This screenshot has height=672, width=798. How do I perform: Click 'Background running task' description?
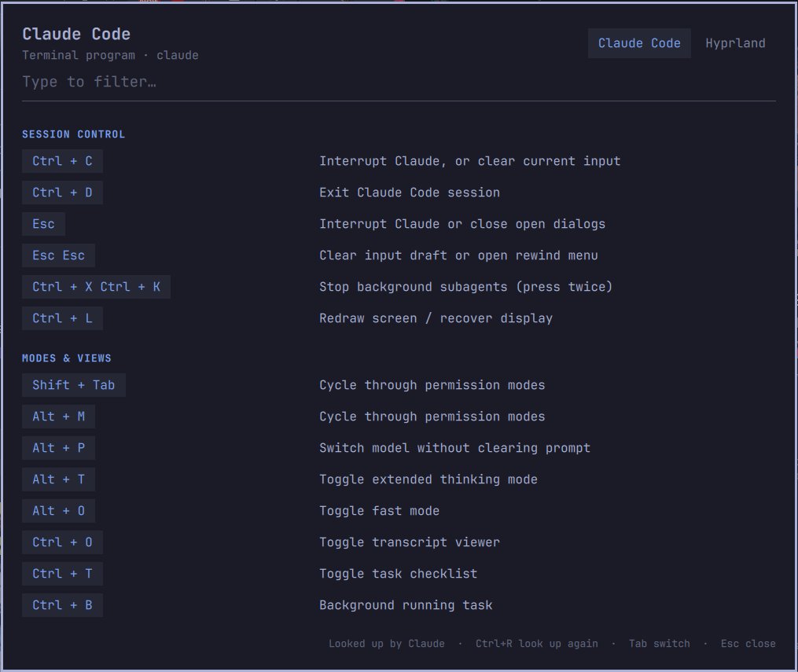(x=406, y=605)
